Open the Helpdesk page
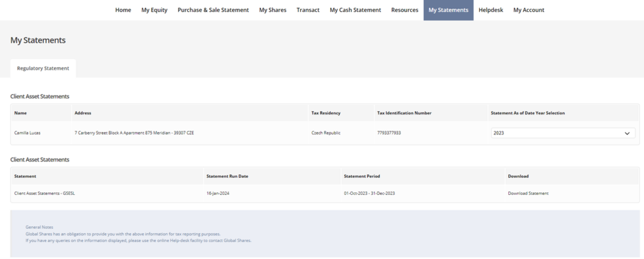The height and width of the screenshot is (259, 644). click(491, 10)
